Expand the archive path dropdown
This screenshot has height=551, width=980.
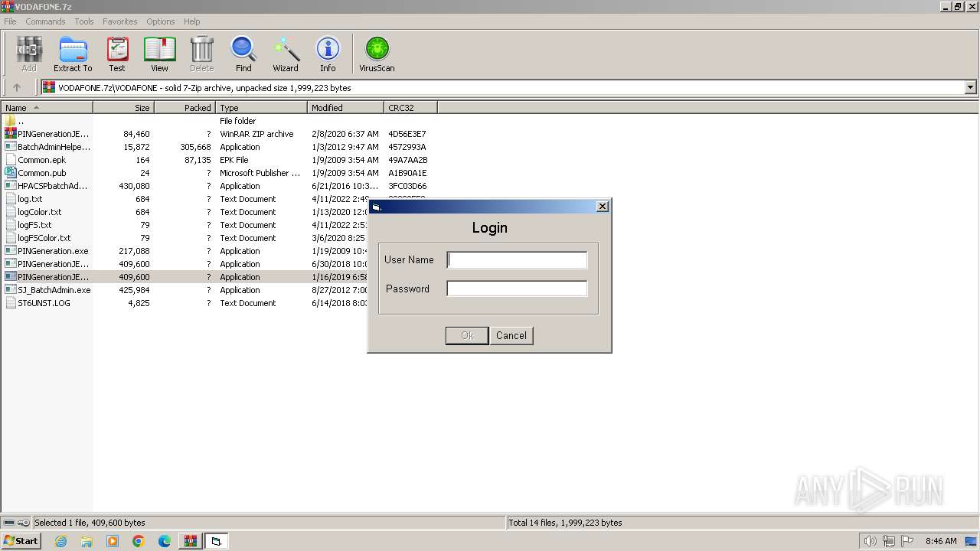(x=971, y=87)
